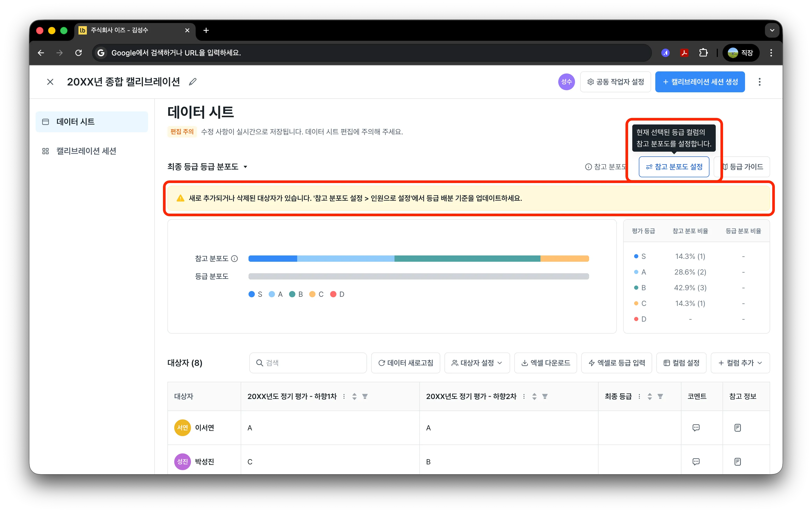The height and width of the screenshot is (513, 812).
Task: Open the 등급 가이드 button
Action: (x=742, y=167)
